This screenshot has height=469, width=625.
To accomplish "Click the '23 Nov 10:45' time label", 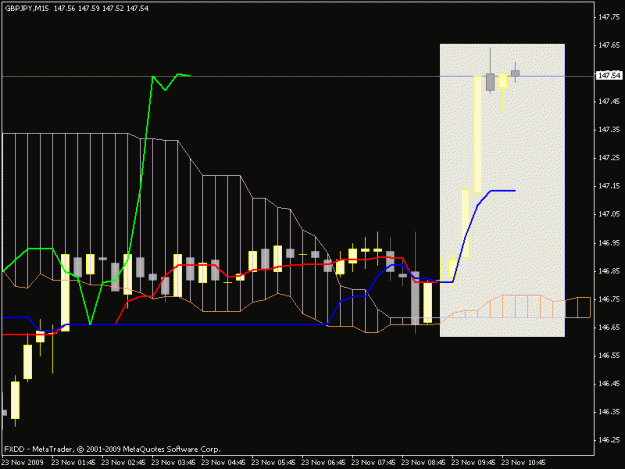I will [x=523, y=463].
